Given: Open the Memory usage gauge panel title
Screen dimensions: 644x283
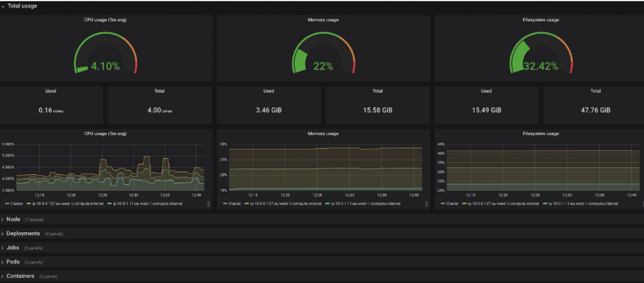Looking at the screenshot, I should (323, 19).
